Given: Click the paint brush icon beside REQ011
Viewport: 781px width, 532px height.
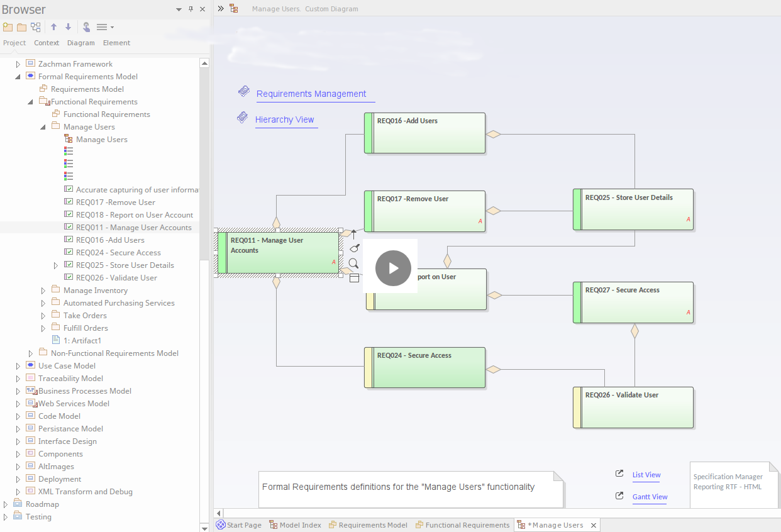Looking at the screenshot, I should tap(355, 248).
